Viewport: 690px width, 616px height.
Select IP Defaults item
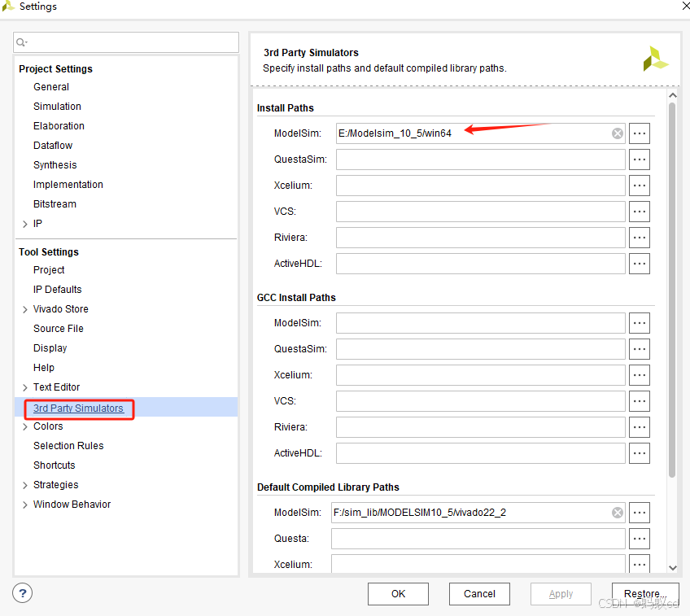coord(58,290)
